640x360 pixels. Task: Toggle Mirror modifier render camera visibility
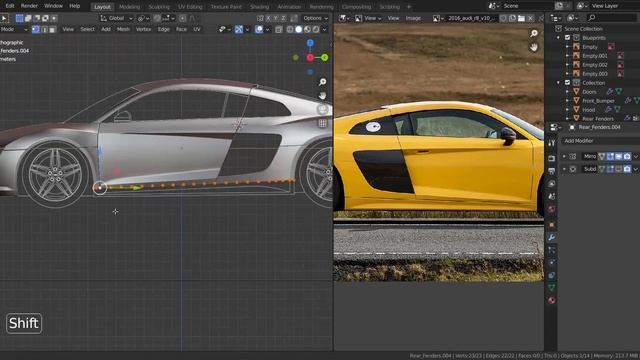(x=627, y=156)
